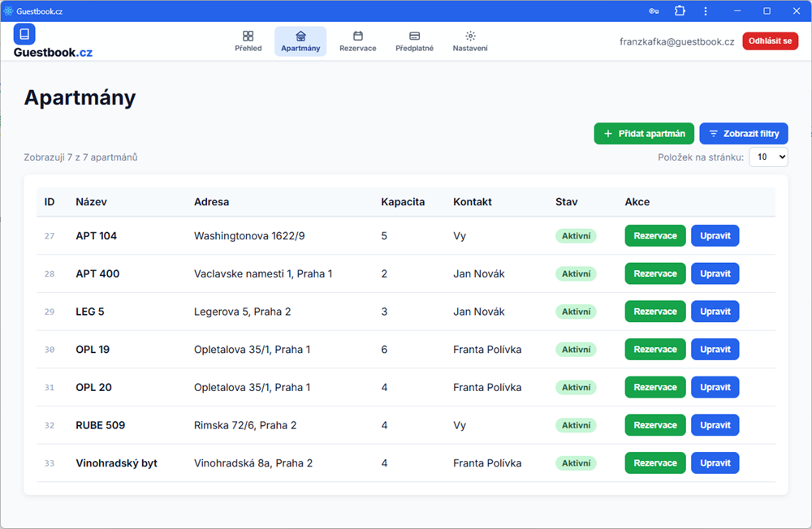Open Rezervace for OPL 19
The height and width of the screenshot is (529, 812).
point(655,350)
